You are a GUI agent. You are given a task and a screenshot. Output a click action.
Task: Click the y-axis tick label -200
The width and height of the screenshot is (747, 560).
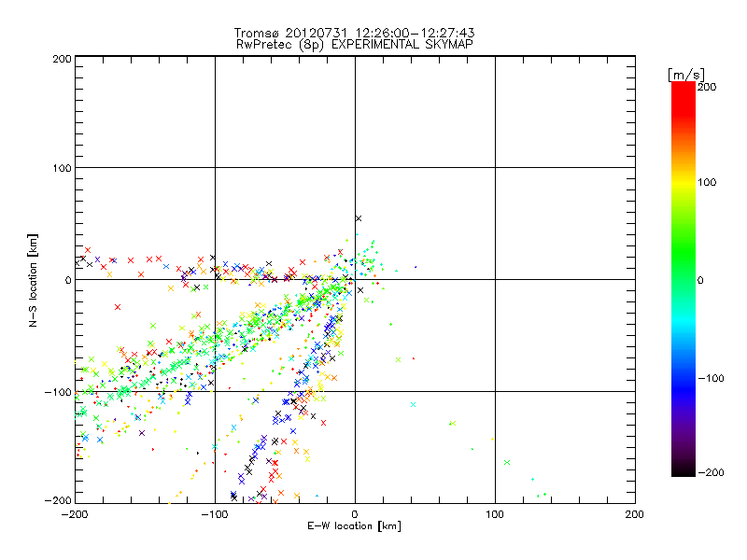coord(58,500)
